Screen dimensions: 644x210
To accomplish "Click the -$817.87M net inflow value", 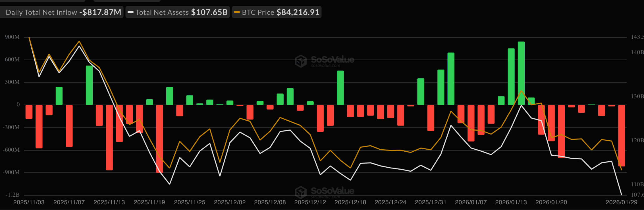I will click(100, 12).
